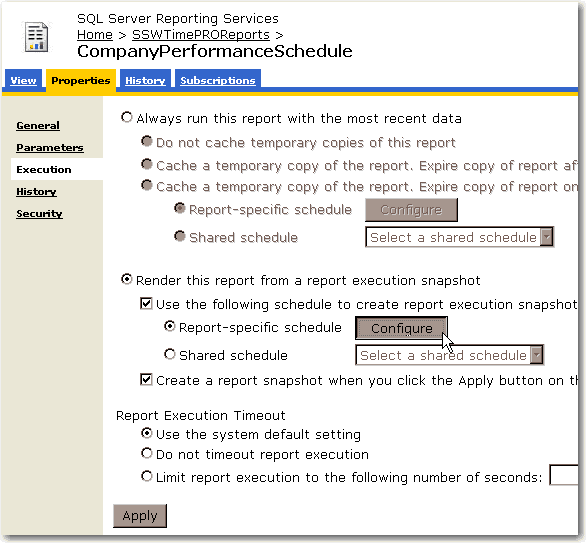Open the Parameters link in sidebar
This screenshot has width=586, height=543.
(x=50, y=148)
